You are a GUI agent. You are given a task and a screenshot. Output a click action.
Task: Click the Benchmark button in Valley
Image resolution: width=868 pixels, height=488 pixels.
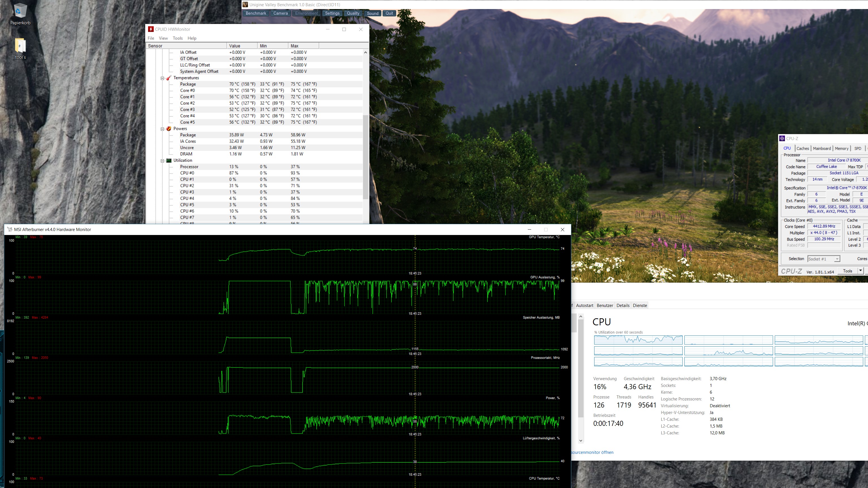[x=256, y=13]
